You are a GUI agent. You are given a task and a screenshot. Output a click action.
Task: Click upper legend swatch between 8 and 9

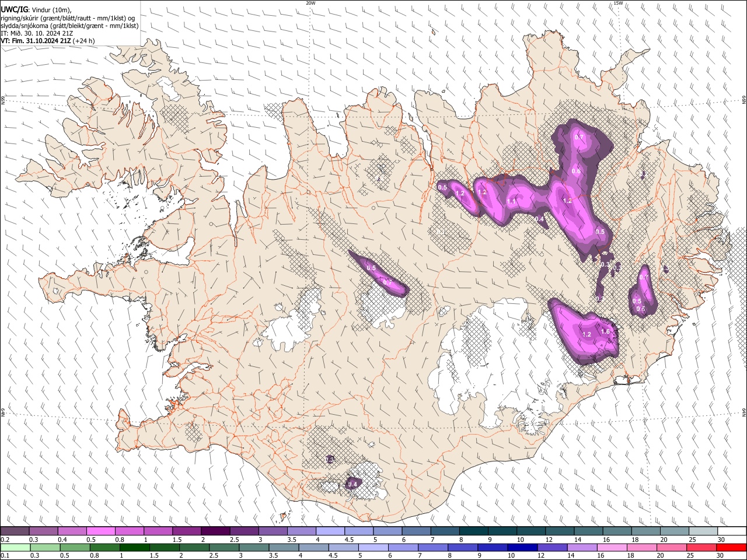click(x=473, y=531)
